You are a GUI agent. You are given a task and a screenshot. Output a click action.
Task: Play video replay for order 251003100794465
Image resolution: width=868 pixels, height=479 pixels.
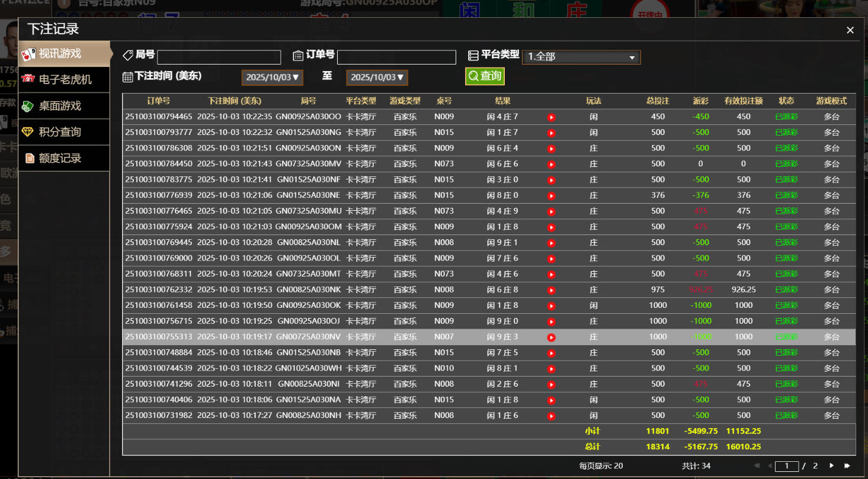[551, 117]
